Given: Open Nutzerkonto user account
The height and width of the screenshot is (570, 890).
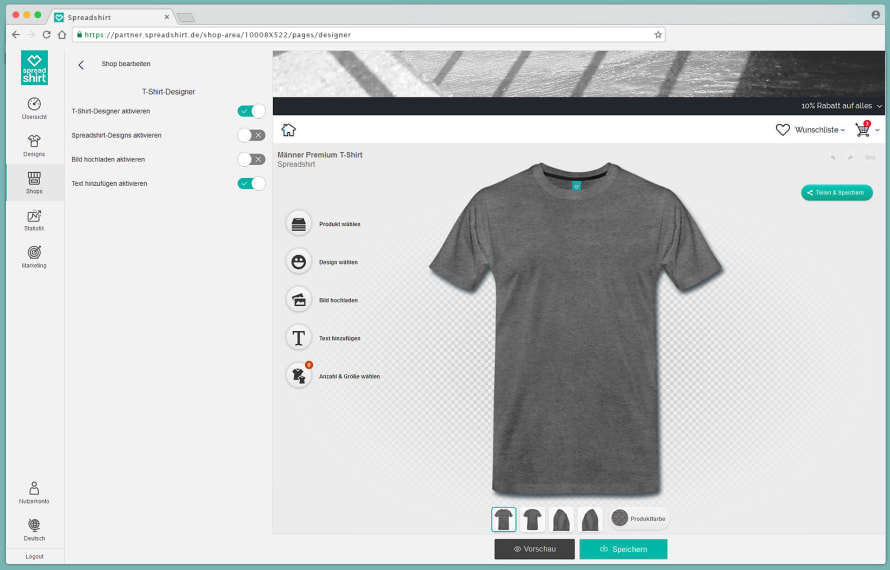Looking at the screenshot, I should [x=34, y=492].
